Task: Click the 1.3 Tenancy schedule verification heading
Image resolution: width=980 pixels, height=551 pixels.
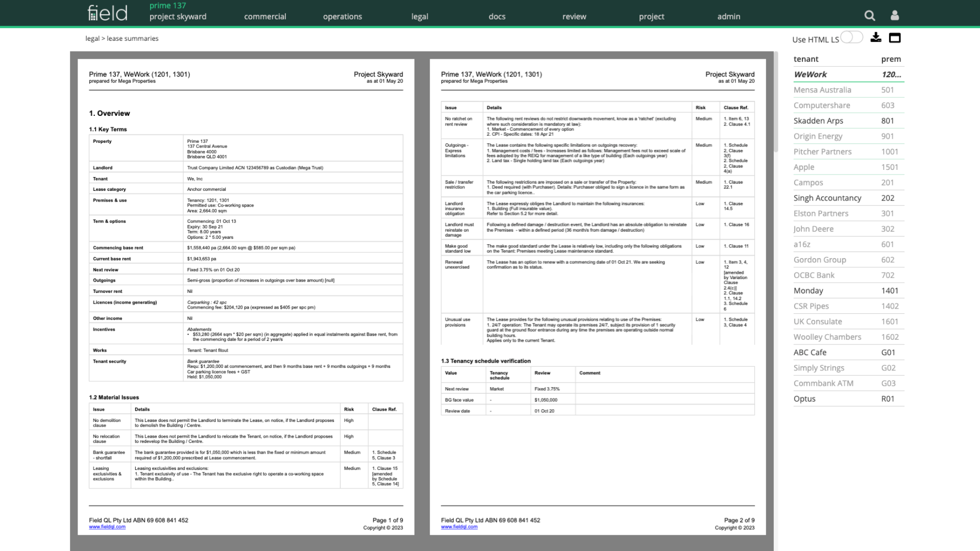Action: pos(485,361)
